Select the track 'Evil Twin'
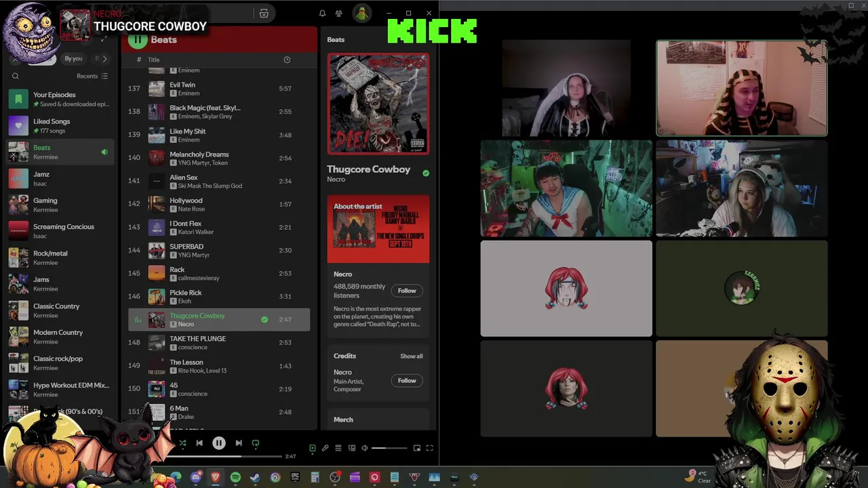This screenshot has height=488, width=868. (x=219, y=89)
